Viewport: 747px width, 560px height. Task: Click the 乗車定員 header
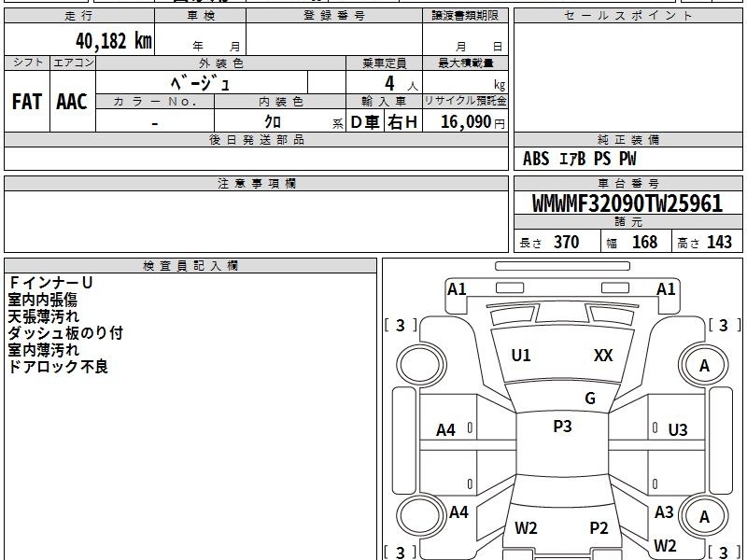pyautogui.click(x=384, y=63)
